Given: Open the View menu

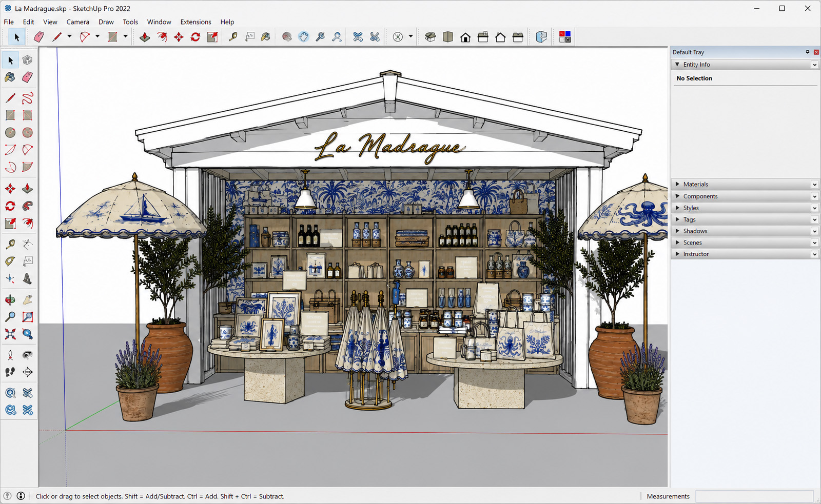Looking at the screenshot, I should point(50,22).
